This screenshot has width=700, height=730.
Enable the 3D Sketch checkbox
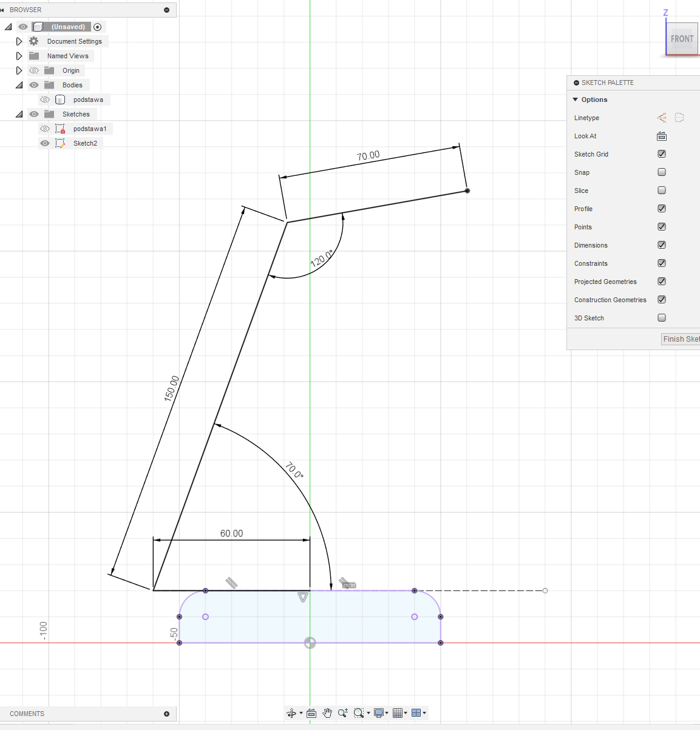662,318
